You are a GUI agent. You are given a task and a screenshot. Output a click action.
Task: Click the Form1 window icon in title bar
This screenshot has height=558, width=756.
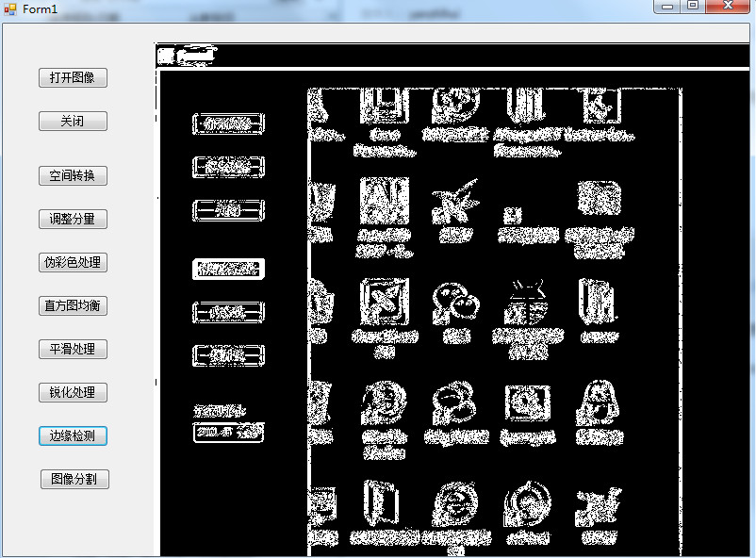click(10, 9)
